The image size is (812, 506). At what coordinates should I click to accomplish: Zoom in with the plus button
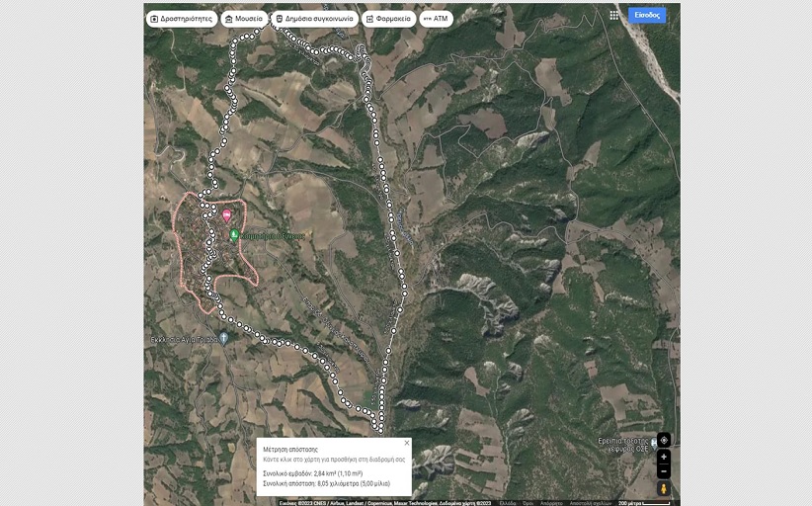pyautogui.click(x=664, y=458)
